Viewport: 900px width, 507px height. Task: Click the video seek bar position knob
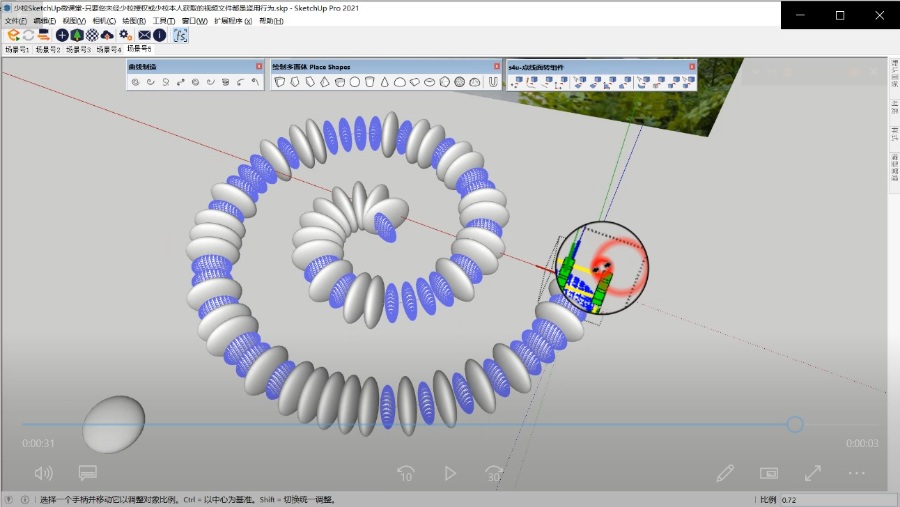pos(795,424)
